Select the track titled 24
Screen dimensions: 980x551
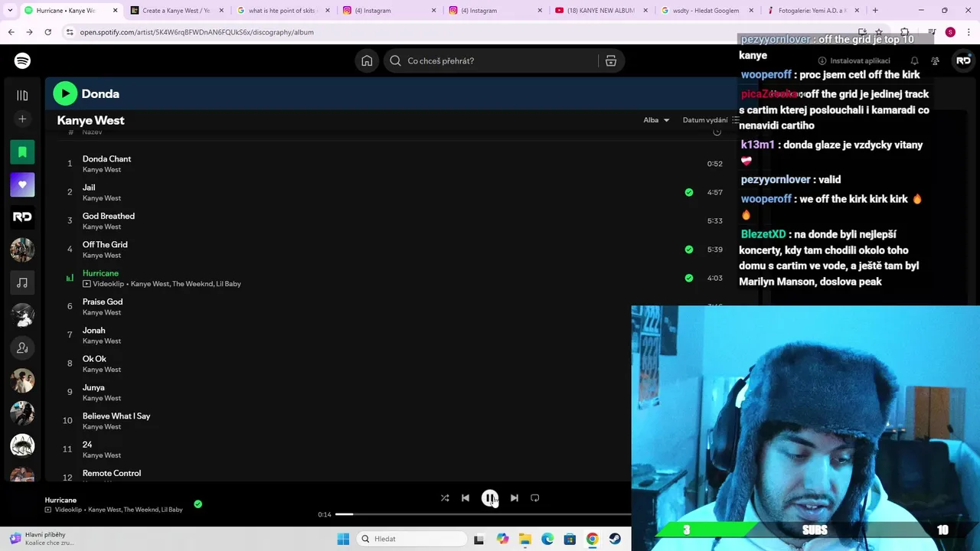(x=87, y=445)
